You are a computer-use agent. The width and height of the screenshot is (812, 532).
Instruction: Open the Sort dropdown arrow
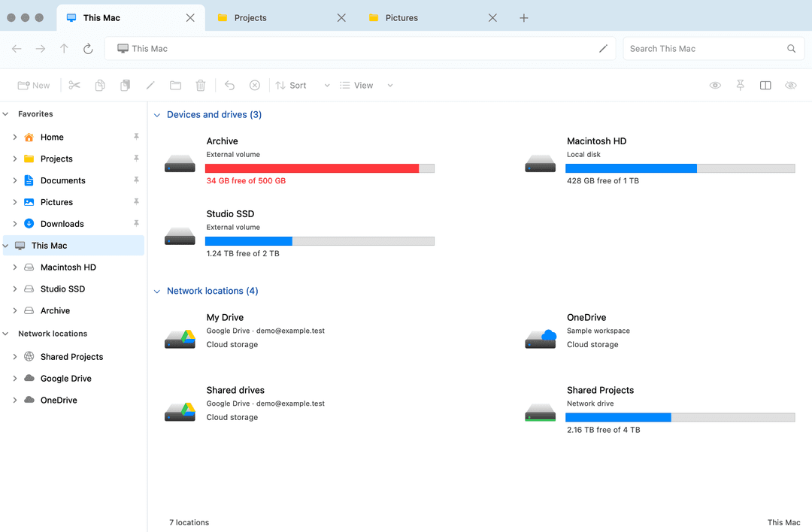click(x=327, y=86)
